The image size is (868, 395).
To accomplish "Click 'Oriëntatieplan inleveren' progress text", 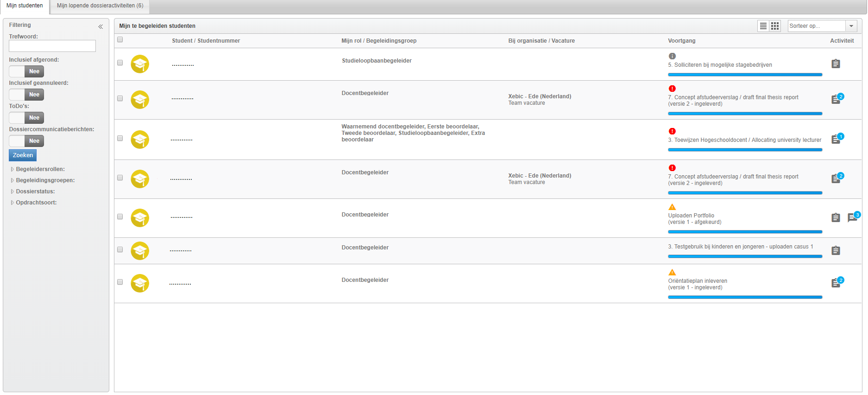I will (x=698, y=281).
